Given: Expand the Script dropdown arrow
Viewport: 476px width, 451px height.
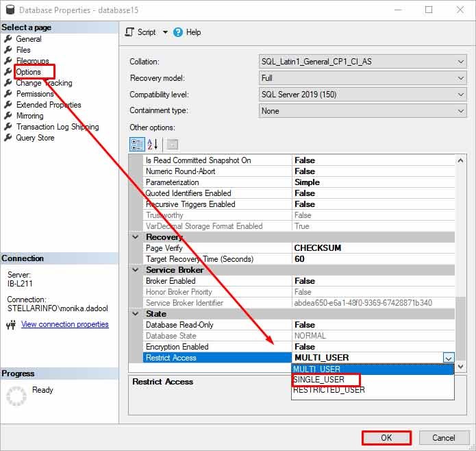Looking at the screenshot, I should [165, 32].
